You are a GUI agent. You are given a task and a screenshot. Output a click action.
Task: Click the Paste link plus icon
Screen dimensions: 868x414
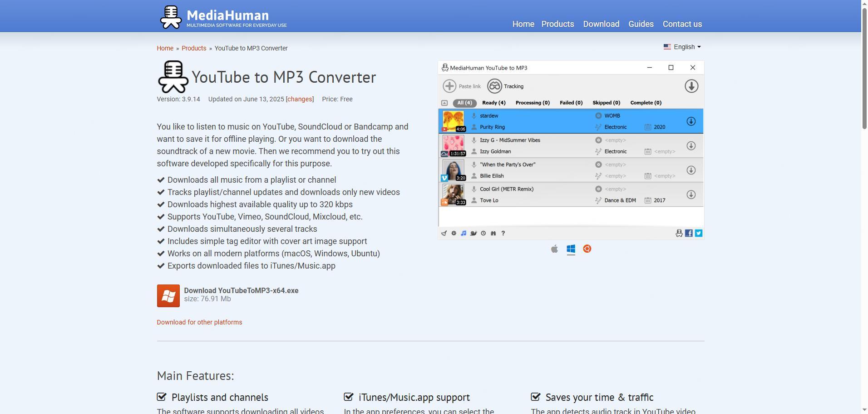[449, 86]
